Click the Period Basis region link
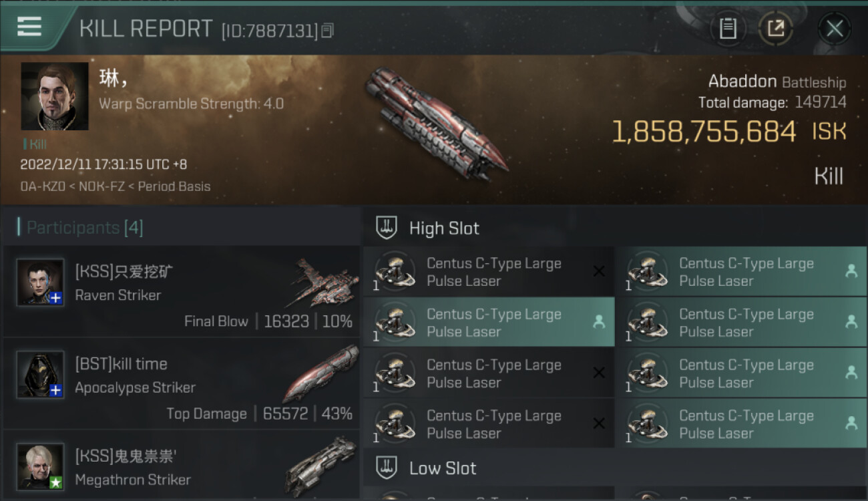Viewport: 868px width, 501px height. (174, 186)
